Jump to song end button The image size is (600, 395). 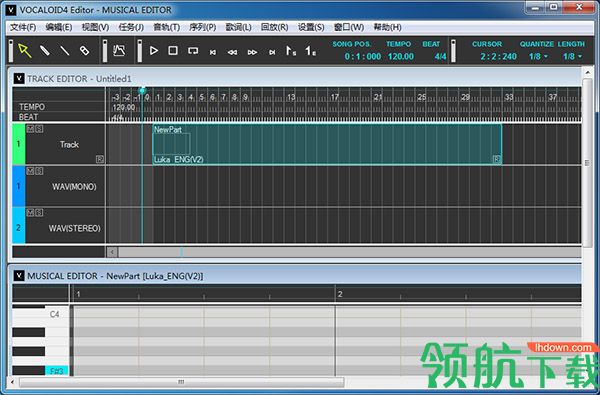(x=272, y=52)
